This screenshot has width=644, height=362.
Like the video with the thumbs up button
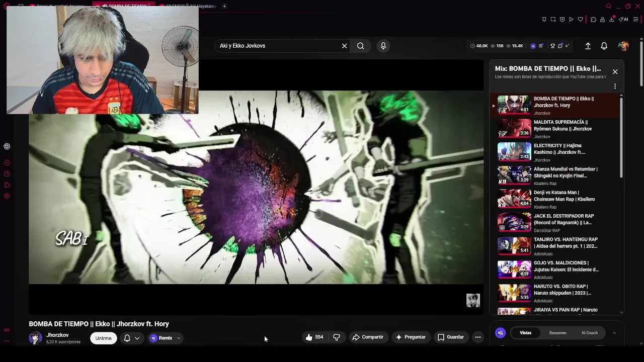pyautogui.click(x=315, y=337)
